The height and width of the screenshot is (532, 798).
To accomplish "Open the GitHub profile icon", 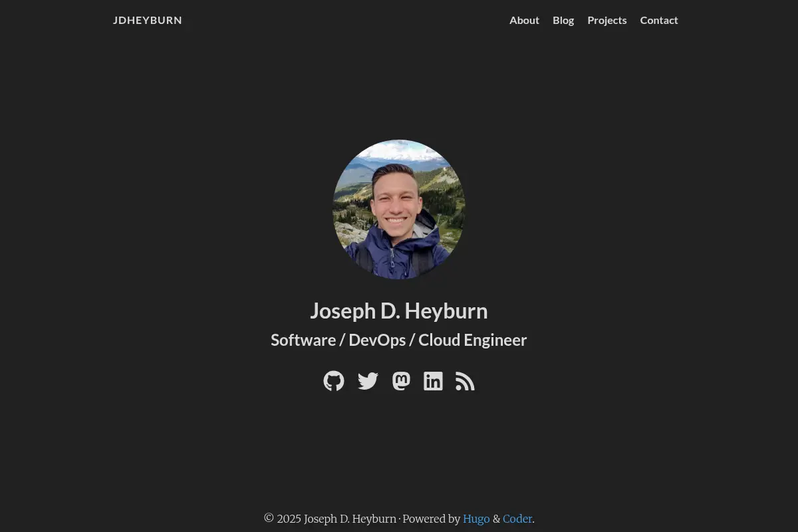I will click(x=334, y=381).
